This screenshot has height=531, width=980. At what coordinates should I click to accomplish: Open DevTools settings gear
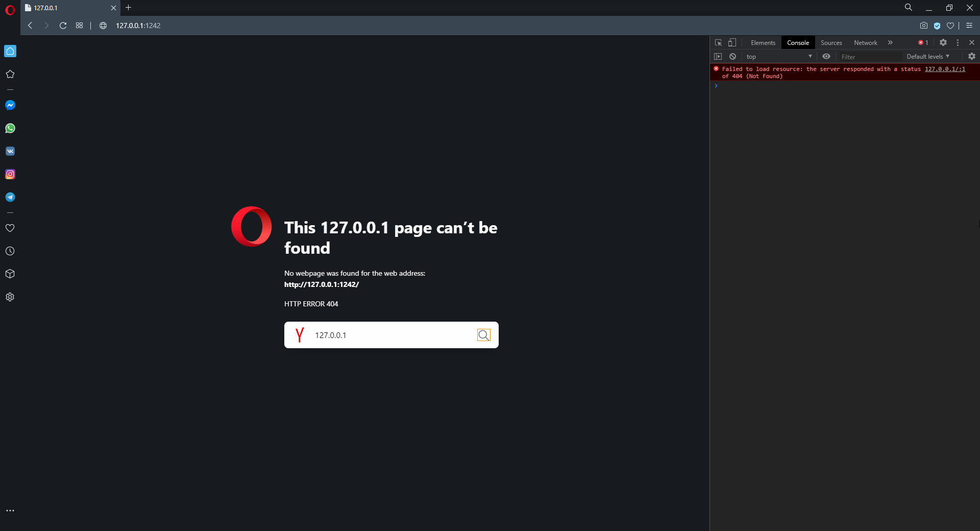pyautogui.click(x=943, y=42)
